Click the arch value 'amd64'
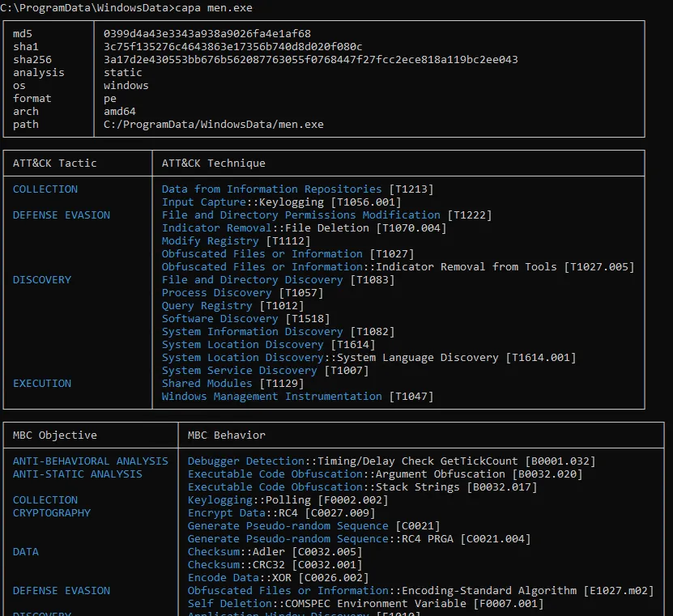Image resolution: width=673 pixels, height=616 pixels. click(119, 111)
